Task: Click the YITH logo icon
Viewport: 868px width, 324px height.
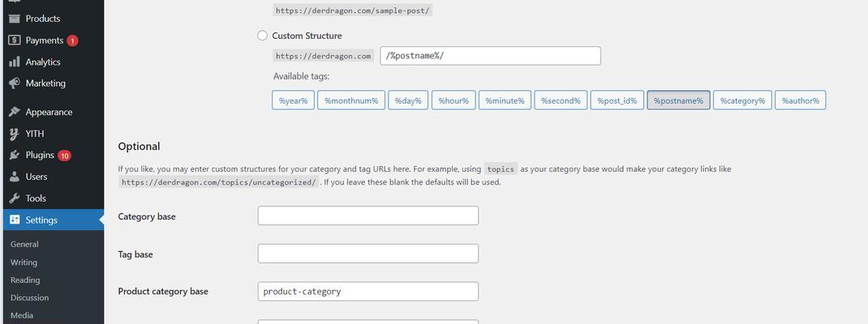Action: [x=15, y=134]
